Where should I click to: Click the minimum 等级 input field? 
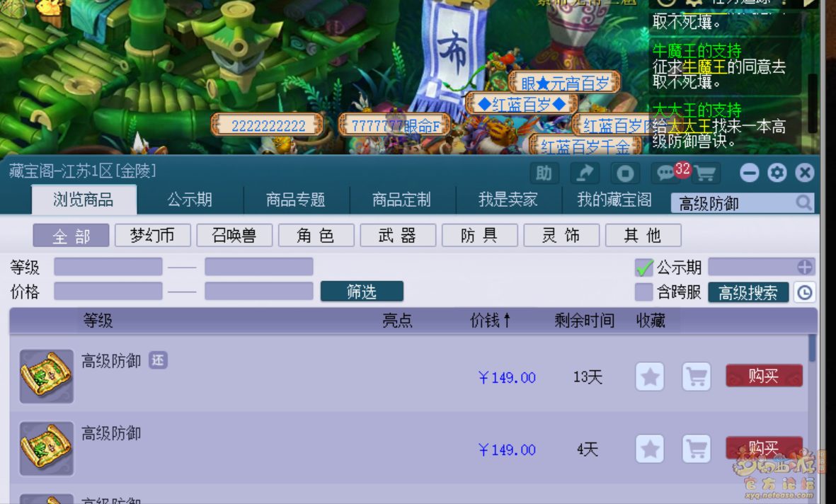(x=108, y=267)
